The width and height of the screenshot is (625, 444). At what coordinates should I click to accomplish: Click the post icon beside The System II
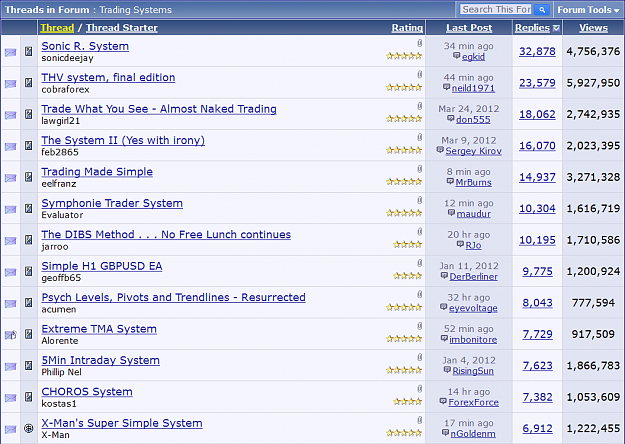(28, 146)
